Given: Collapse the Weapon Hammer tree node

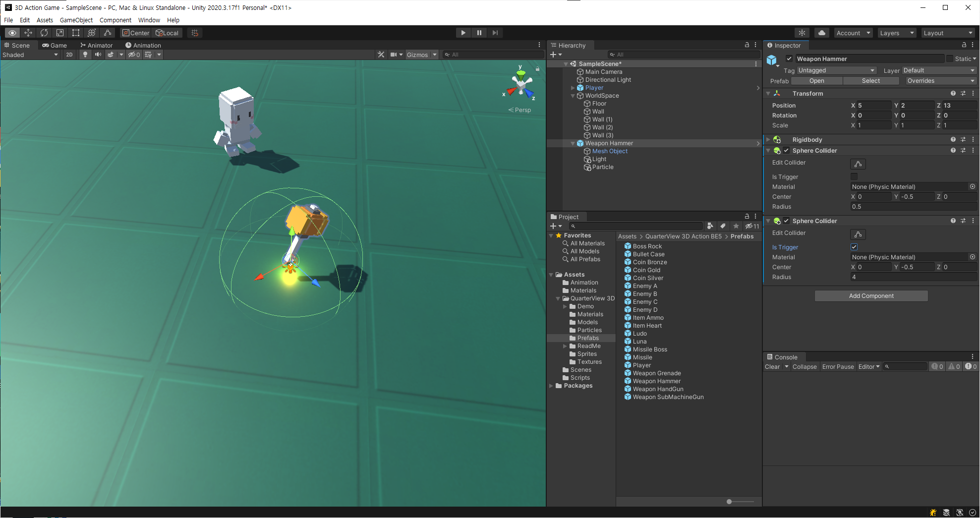Looking at the screenshot, I should point(573,143).
